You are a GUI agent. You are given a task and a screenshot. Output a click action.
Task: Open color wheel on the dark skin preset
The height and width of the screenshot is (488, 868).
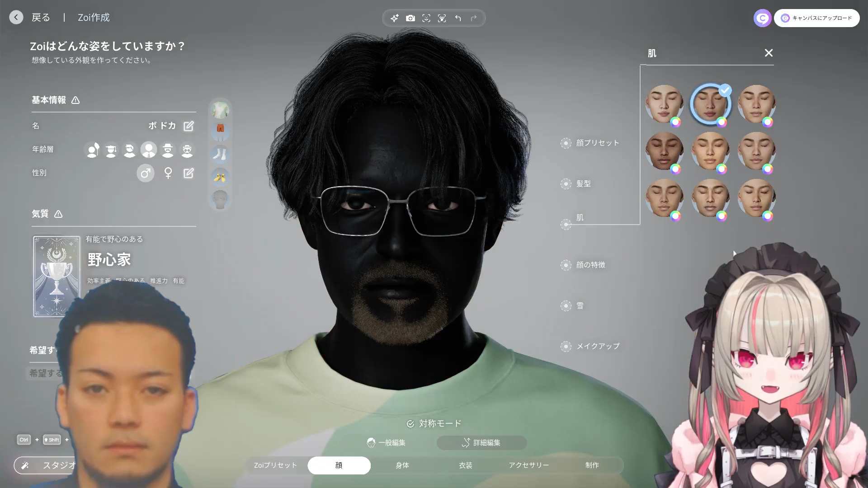point(676,169)
